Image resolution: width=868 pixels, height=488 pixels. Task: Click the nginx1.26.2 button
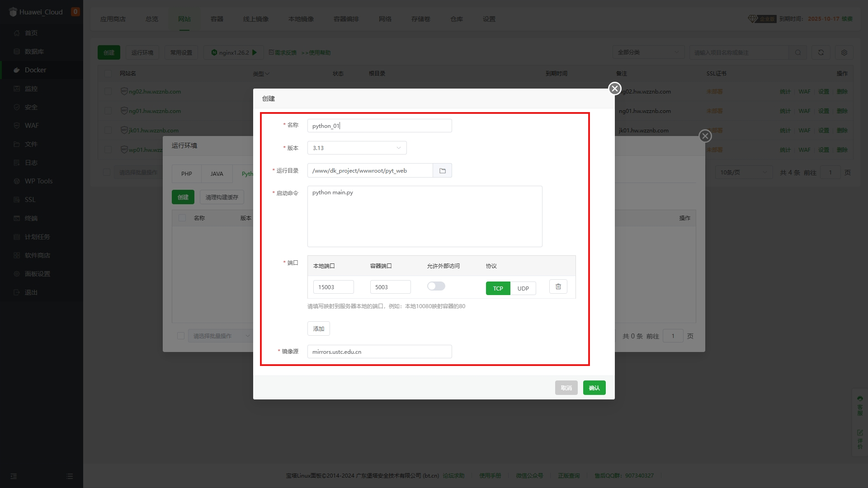click(234, 52)
